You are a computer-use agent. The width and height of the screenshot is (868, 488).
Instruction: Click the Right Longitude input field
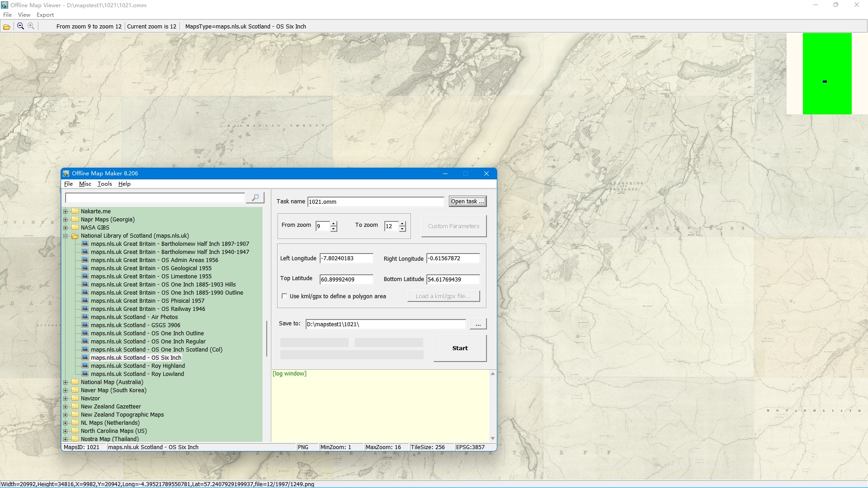coord(453,258)
